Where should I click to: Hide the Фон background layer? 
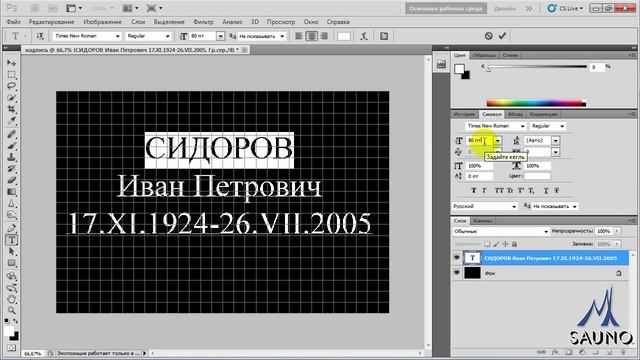457,272
